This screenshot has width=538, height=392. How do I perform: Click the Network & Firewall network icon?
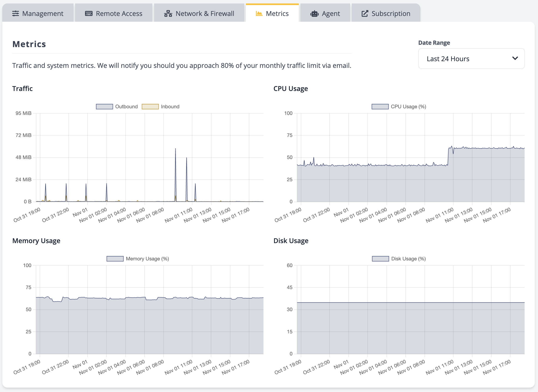[x=168, y=14]
